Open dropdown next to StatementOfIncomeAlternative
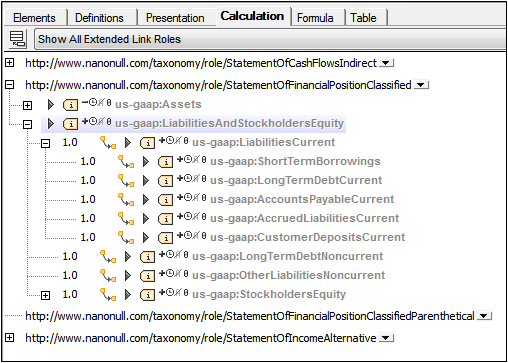Image resolution: width=508 pixels, height=363 pixels. tap(386, 338)
